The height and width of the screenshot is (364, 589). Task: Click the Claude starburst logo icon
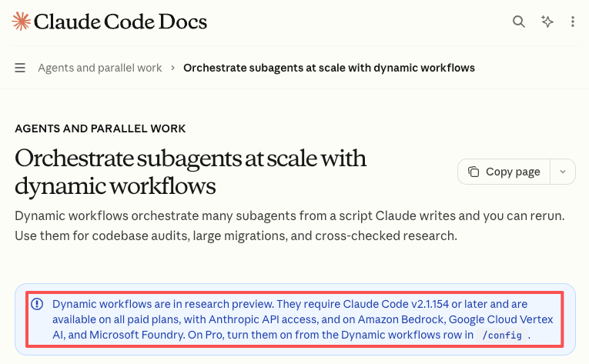click(21, 21)
